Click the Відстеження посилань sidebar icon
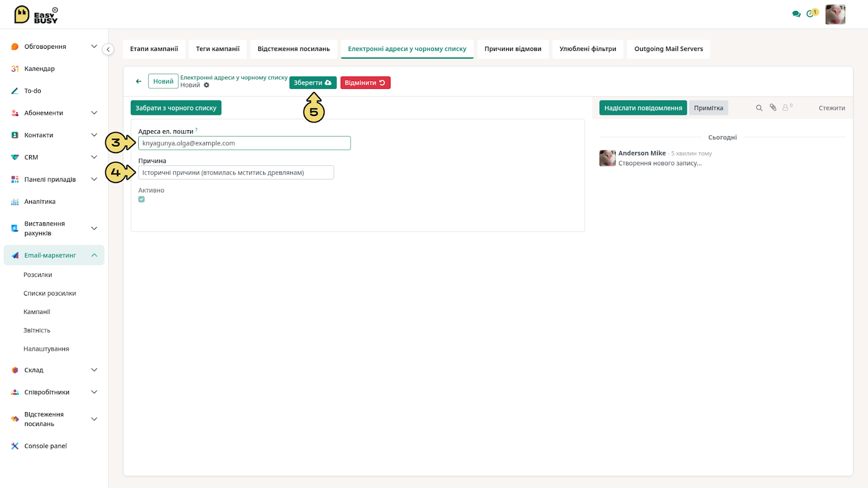Screen dimensions: 868x488 [x=15, y=419]
